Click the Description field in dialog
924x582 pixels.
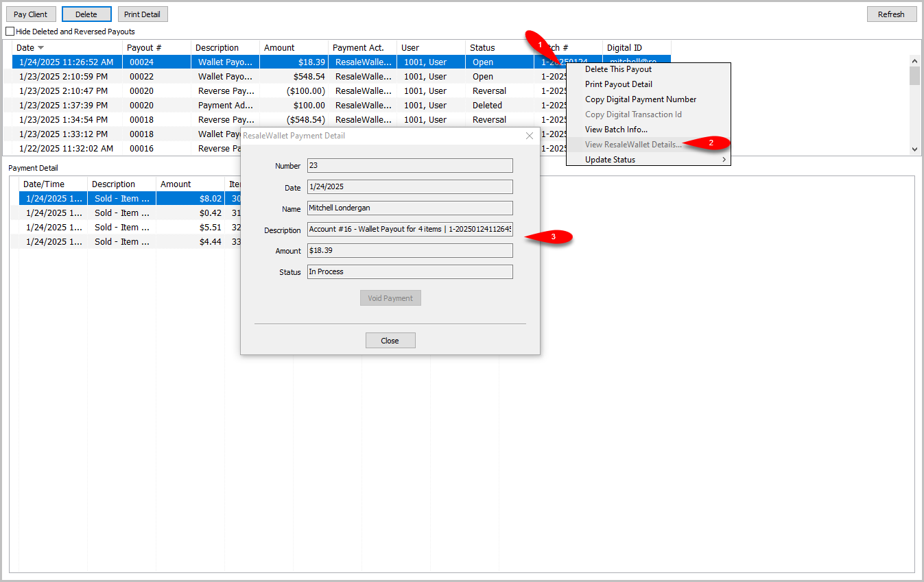tap(410, 229)
